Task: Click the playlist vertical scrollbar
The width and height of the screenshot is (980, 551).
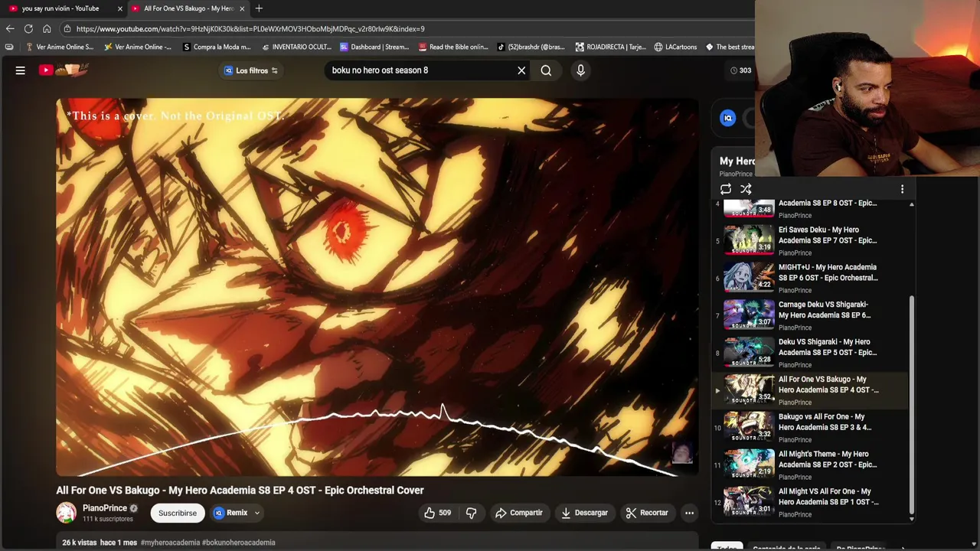Action: (x=911, y=406)
